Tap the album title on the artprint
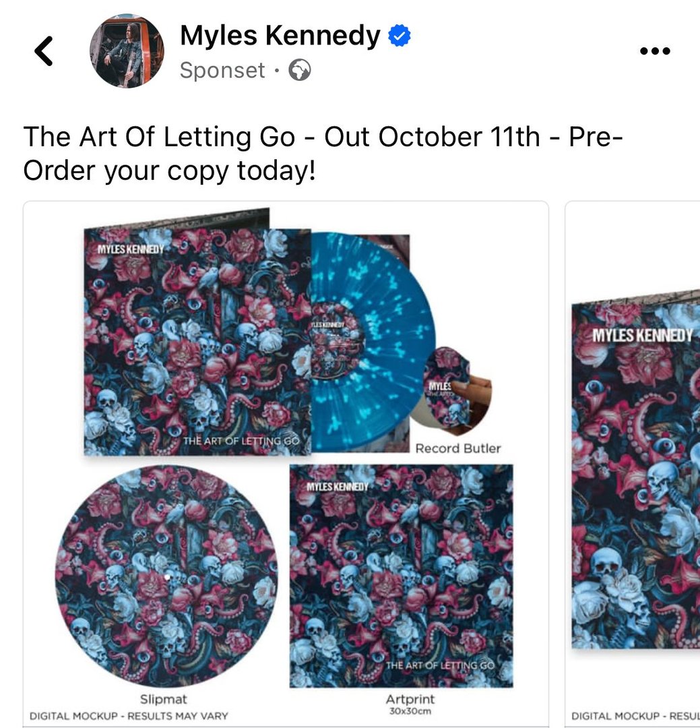The height and width of the screenshot is (728, 700). pyautogui.click(x=440, y=665)
